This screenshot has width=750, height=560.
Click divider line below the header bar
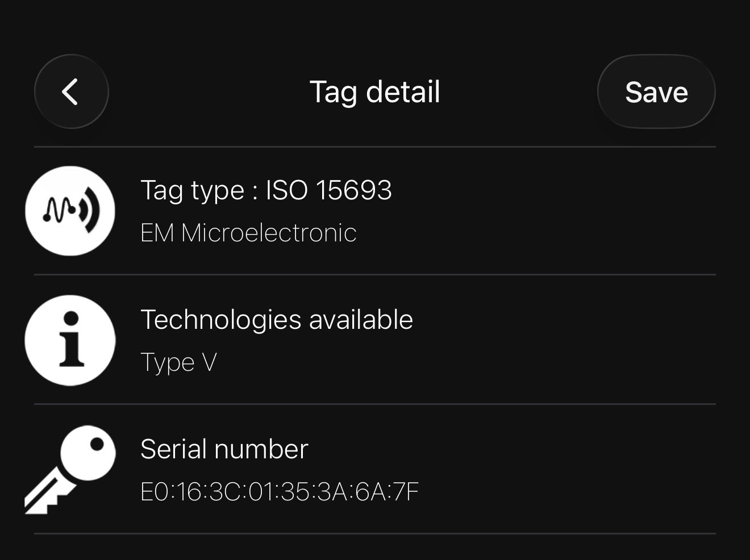[374, 147]
